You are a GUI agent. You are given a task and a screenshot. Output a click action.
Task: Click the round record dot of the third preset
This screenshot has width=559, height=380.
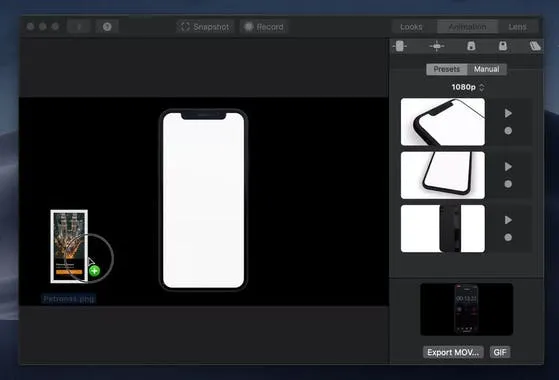[508, 237]
